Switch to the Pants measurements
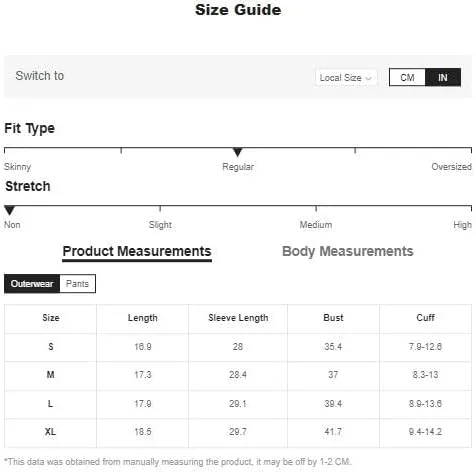The width and height of the screenshot is (476, 473). click(77, 284)
